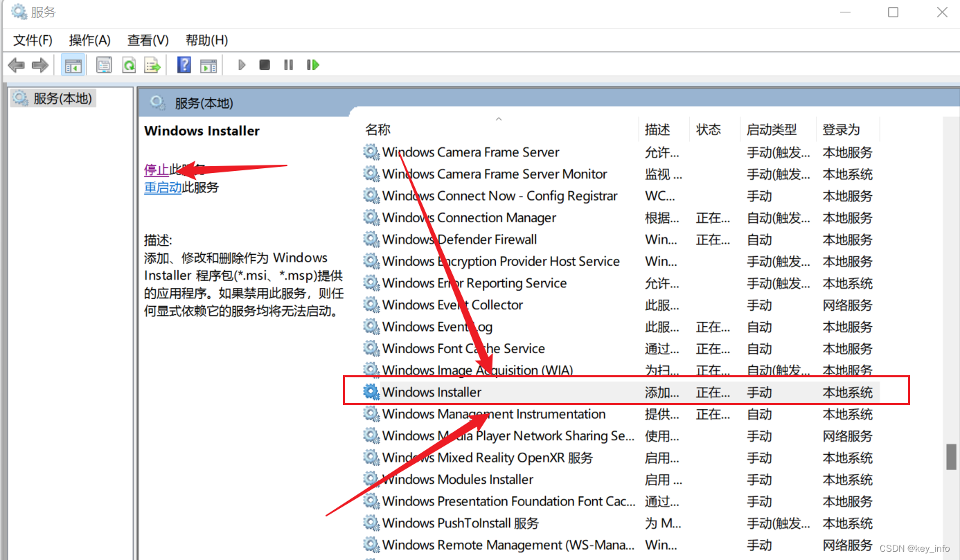Image resolution: width=960 pixels, height=560 pixels.
Task: Click 为 M... description of Windows PushToInstall
Action: point(663,523)
